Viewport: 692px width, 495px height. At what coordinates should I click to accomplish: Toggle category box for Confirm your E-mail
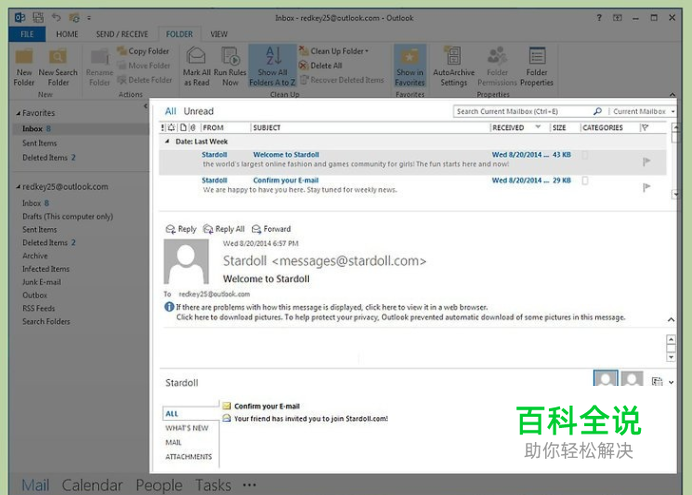click(585, 180)
